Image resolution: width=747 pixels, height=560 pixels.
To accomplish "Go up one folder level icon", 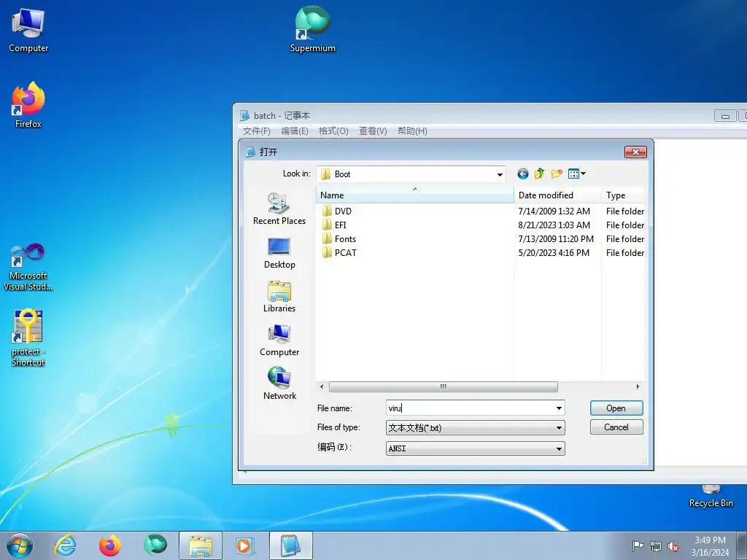I will coord(539,174).
